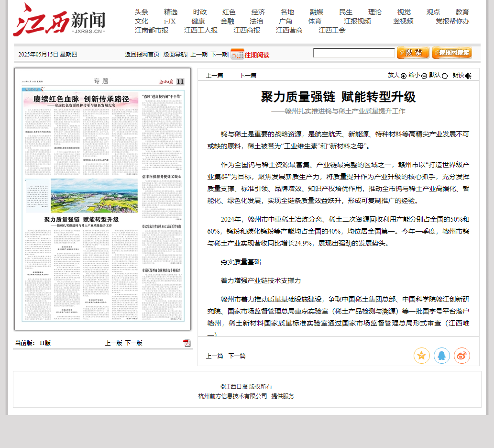Open the i-JX navigation item
This screenshot has height=448, width=494.
(170, 22)
